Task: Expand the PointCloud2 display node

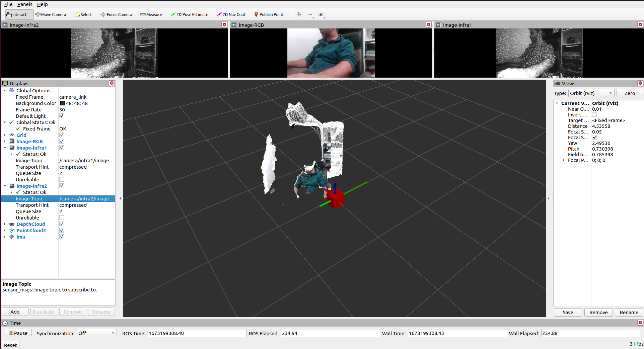Action: (x=5, y=231)
